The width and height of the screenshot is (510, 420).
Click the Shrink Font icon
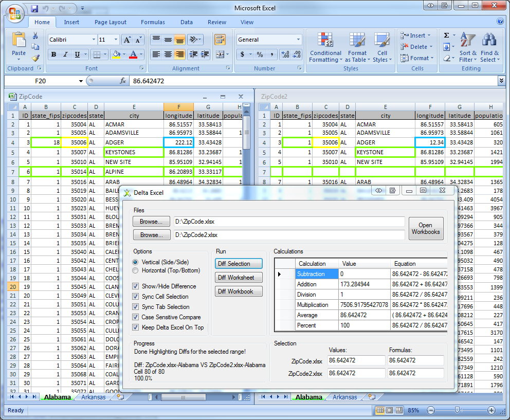pos(139,40)
